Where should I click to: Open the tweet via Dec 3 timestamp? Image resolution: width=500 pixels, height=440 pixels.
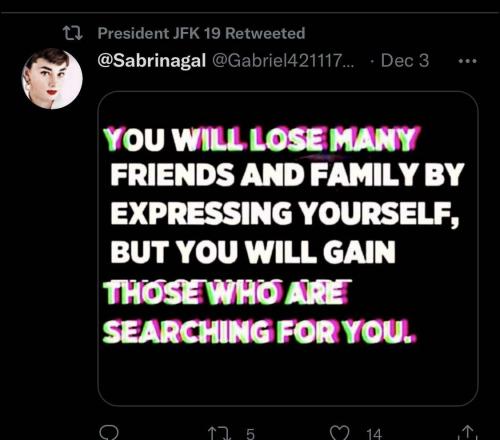[x=405, y=60]
